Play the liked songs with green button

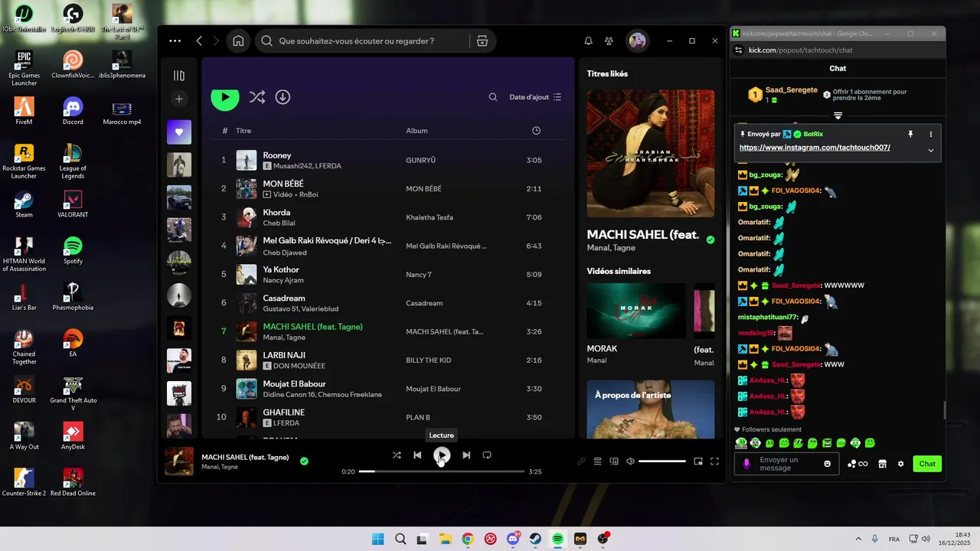coord(225,97)
